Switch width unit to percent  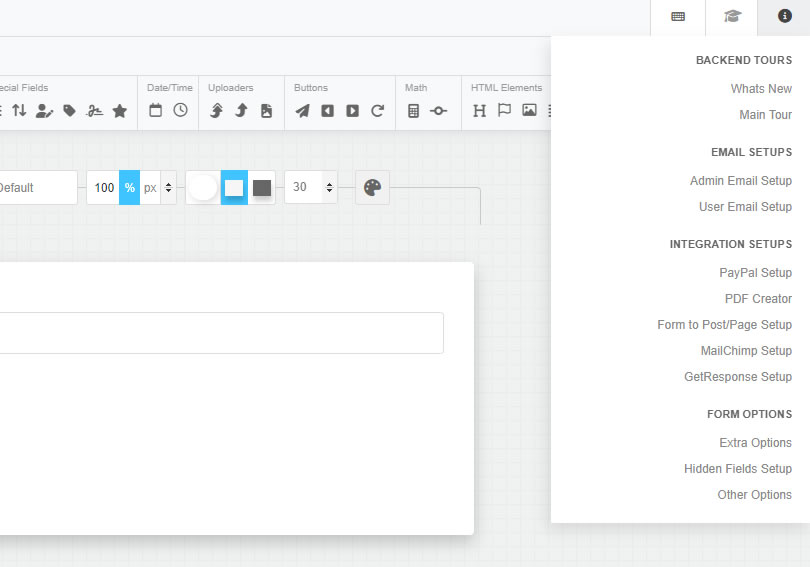(x=130, y=187)
